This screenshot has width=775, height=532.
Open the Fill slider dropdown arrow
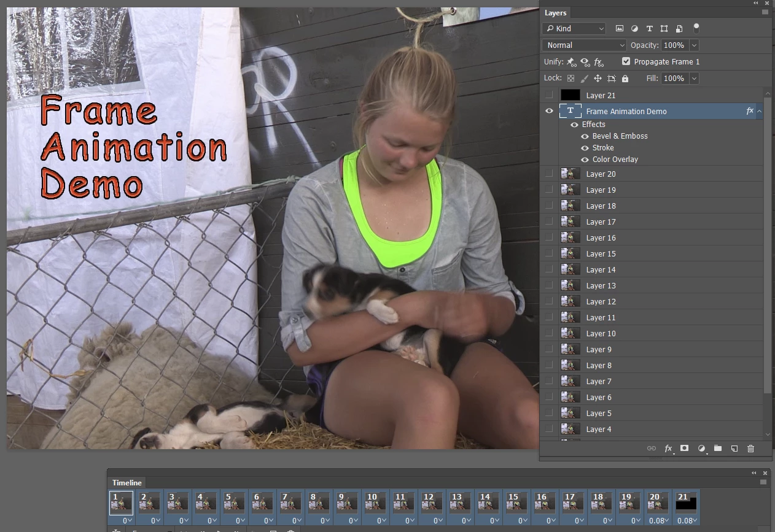[x=694, y=79]
